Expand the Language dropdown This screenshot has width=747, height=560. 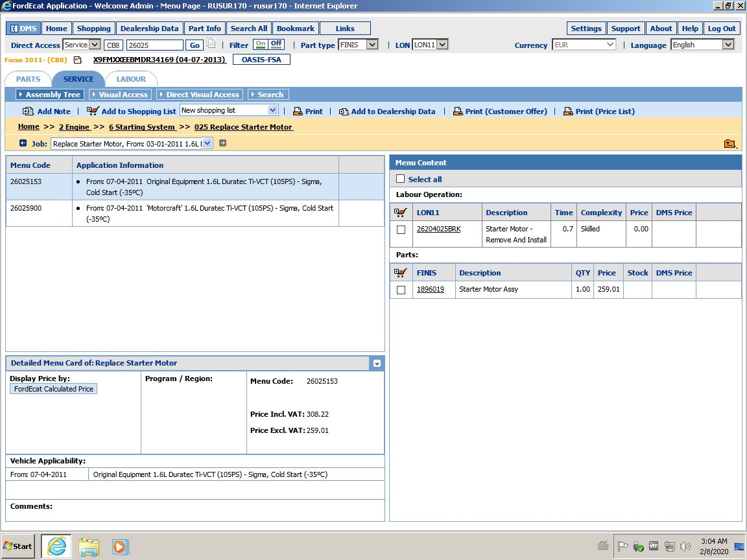coord(728,45)
